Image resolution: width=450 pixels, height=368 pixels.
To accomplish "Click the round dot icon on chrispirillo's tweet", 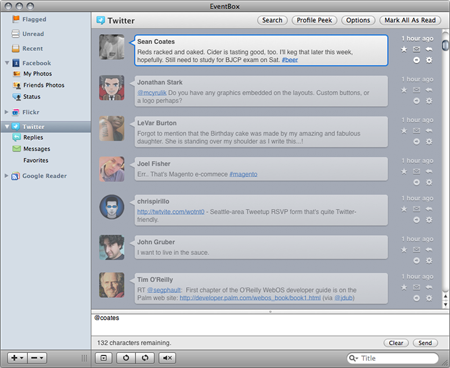I will tap(416, 220).
